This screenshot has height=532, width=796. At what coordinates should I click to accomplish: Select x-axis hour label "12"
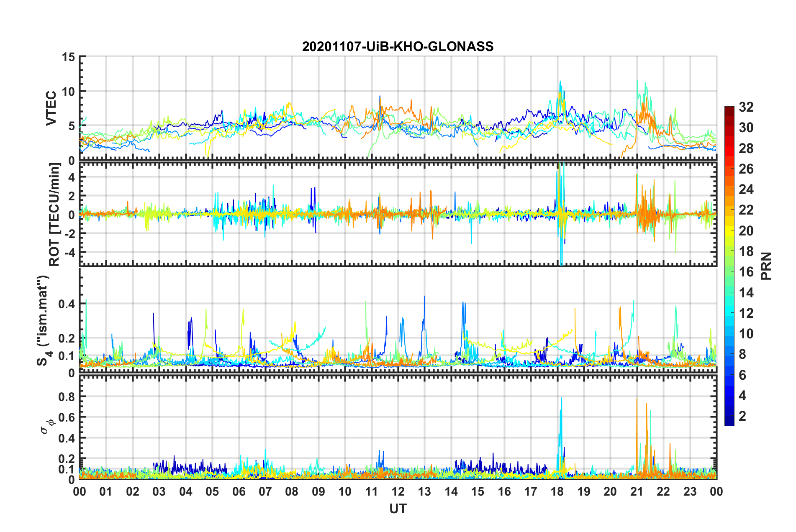click(398, 491)
